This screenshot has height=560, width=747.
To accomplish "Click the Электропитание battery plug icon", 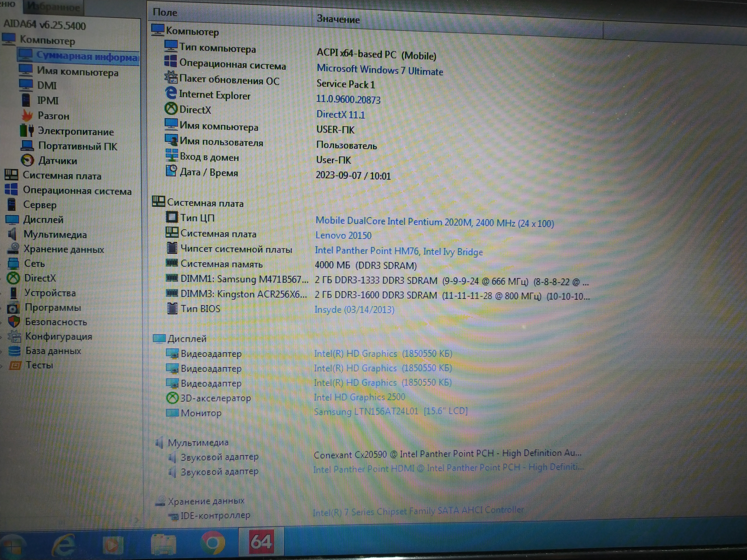I will [x=27, y=130].
